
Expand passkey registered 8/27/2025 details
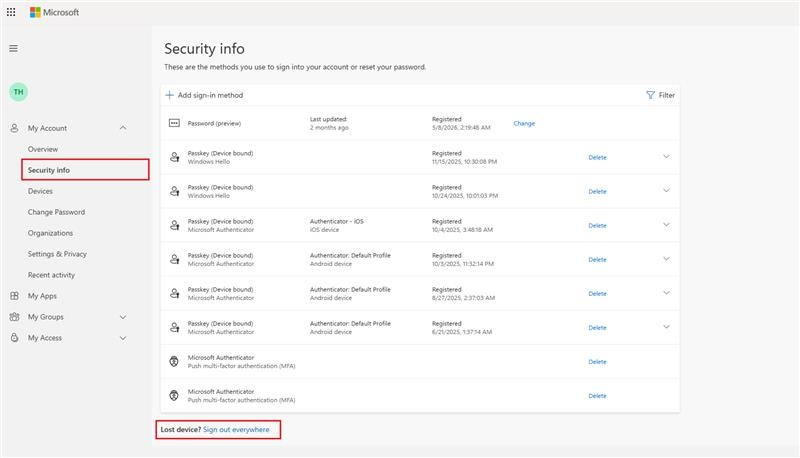(x=666, y=293)
